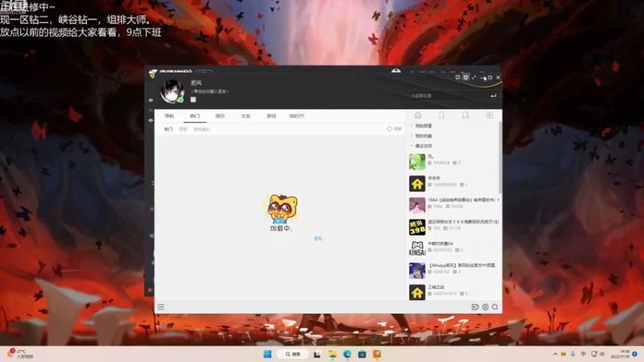Open channel 5904334 with green avatar
Viewport: 644px width, 362px height.
point(454,162)
